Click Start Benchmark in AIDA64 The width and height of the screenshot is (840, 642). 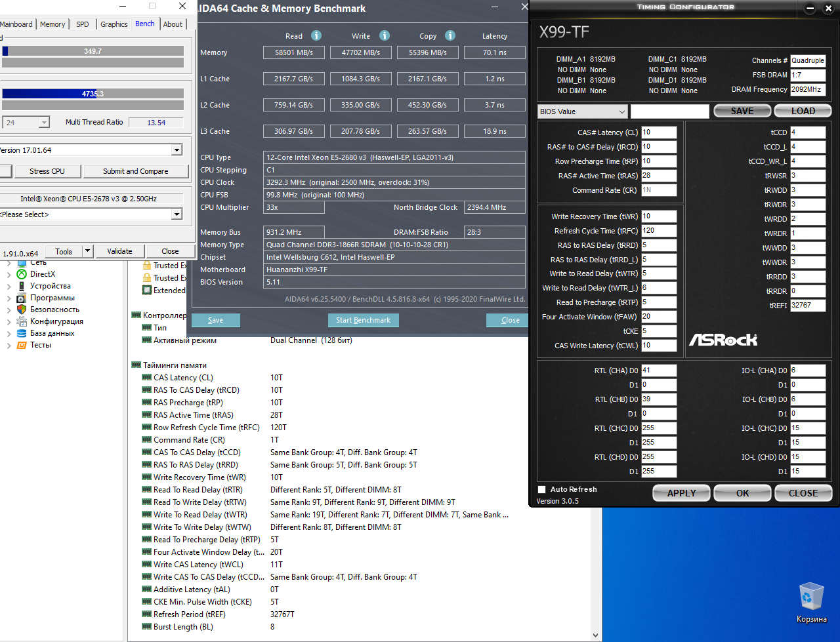[363, 320]
